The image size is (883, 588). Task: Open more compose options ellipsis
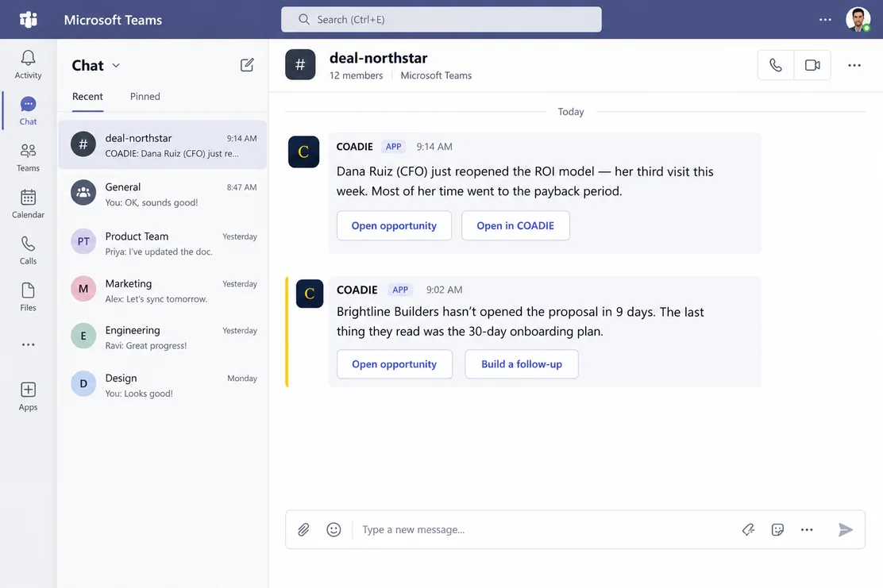pos(807,529)
